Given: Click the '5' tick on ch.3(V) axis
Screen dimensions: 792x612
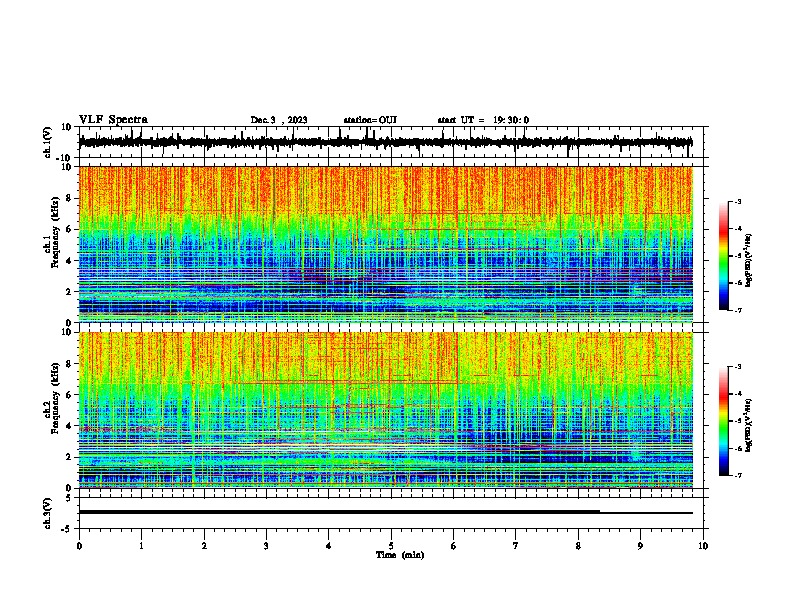Looking at the screenshot, I should click(x=69, y=498).
